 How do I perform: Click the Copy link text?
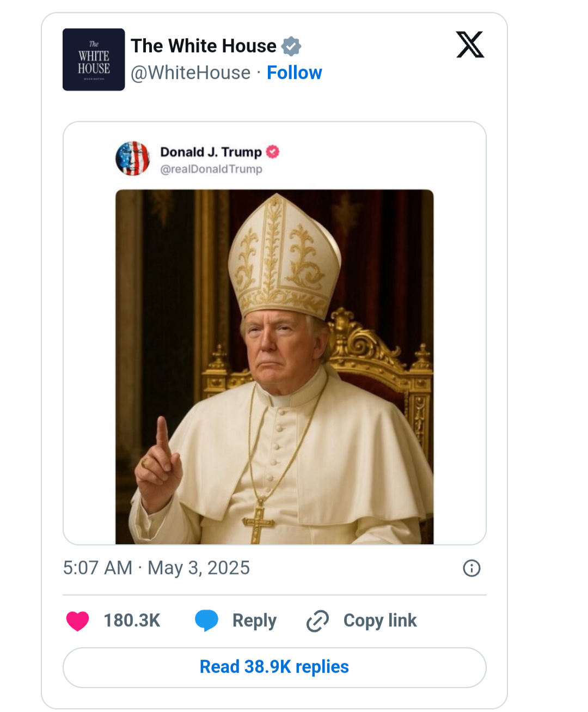(379, 620)
